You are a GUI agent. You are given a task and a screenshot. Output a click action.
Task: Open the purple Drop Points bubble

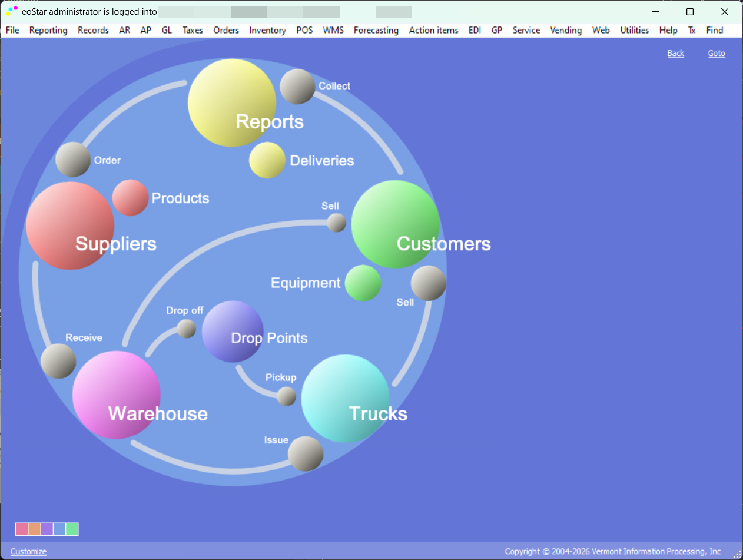click(x=233, y=332)
